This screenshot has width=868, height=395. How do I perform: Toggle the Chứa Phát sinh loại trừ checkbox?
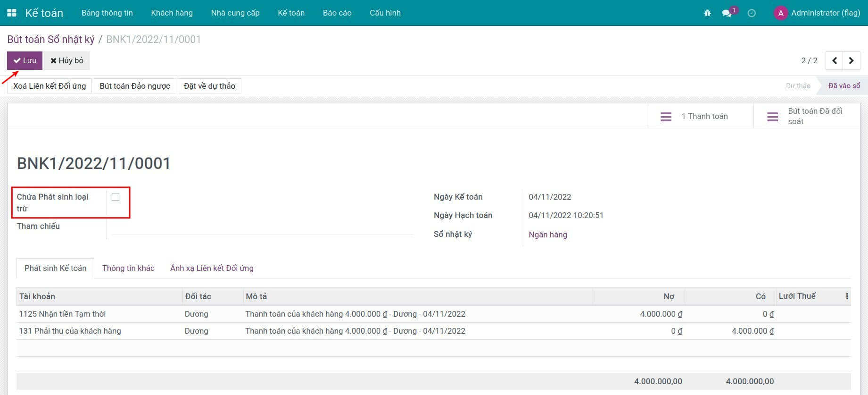[x=116, y=197]
